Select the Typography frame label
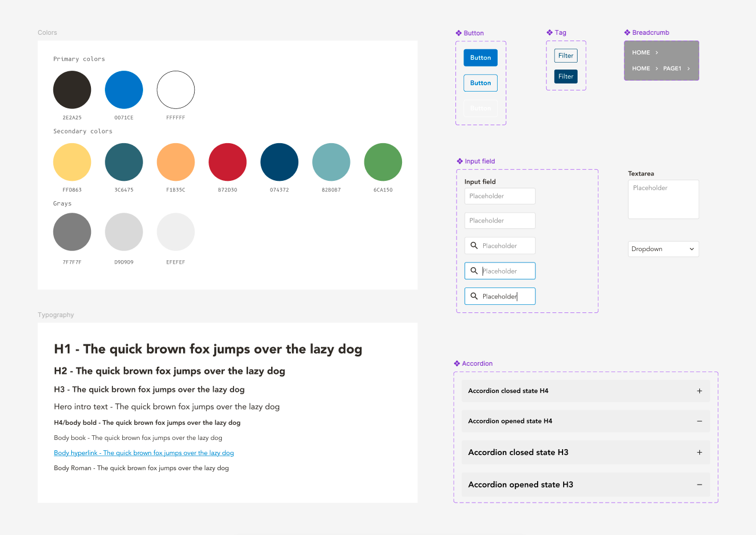This screenshot has height=535, width=756. pyautogui.click(x=56, y=315)
